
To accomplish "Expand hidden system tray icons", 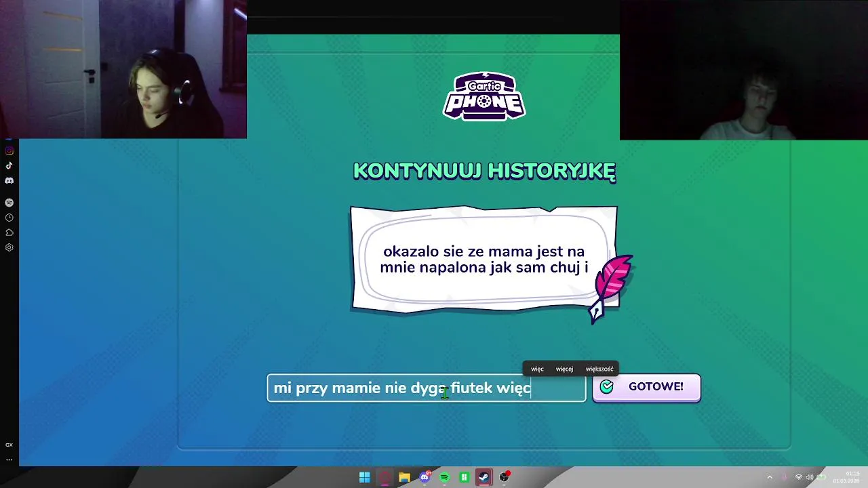I will (x=770, y=477).
